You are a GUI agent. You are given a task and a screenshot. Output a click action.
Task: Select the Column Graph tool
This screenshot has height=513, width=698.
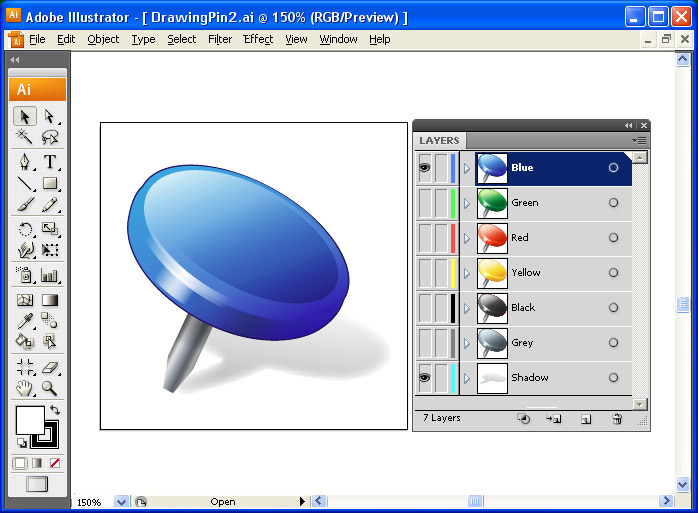(x=49, y=275)
